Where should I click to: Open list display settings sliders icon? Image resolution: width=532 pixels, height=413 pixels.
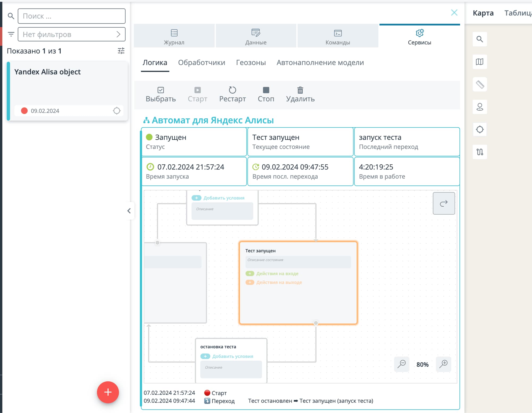pyautogui.click(x=121, y=51)
